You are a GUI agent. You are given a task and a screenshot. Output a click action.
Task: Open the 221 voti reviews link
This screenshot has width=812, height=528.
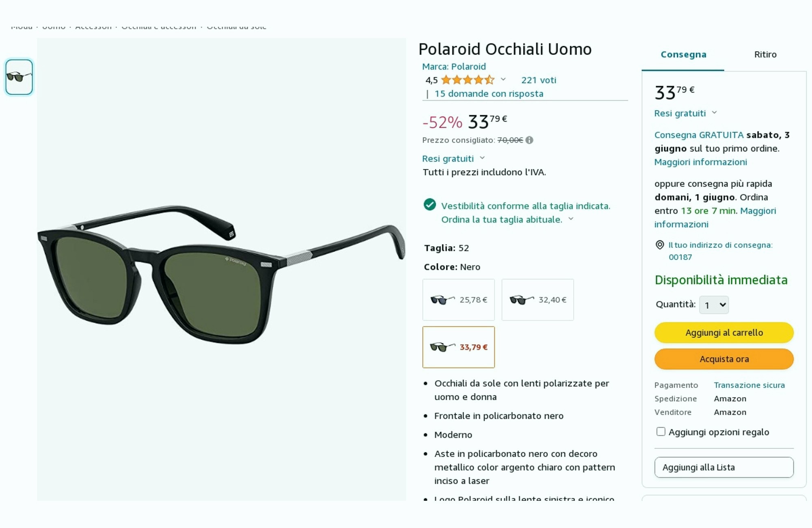(538, 80)
